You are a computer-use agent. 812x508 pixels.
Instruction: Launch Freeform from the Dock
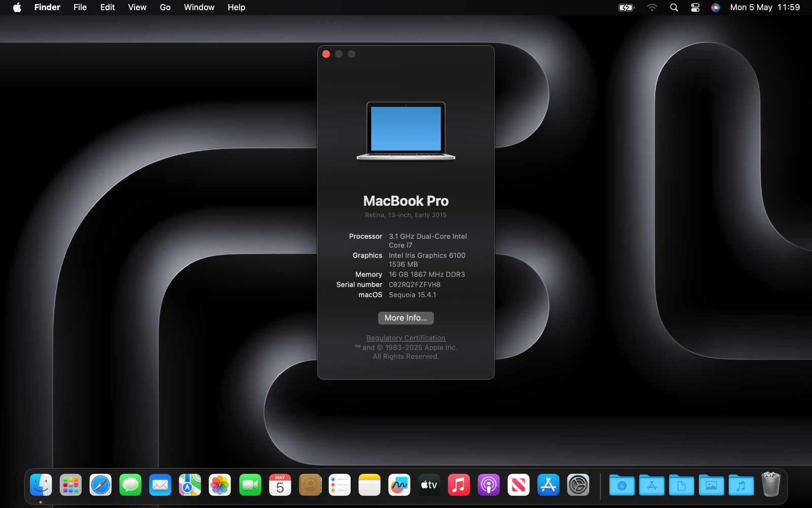point(399,485)
